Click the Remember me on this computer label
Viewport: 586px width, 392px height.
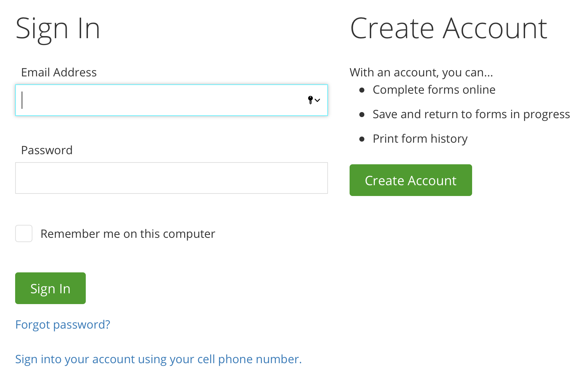pos(128,234)
